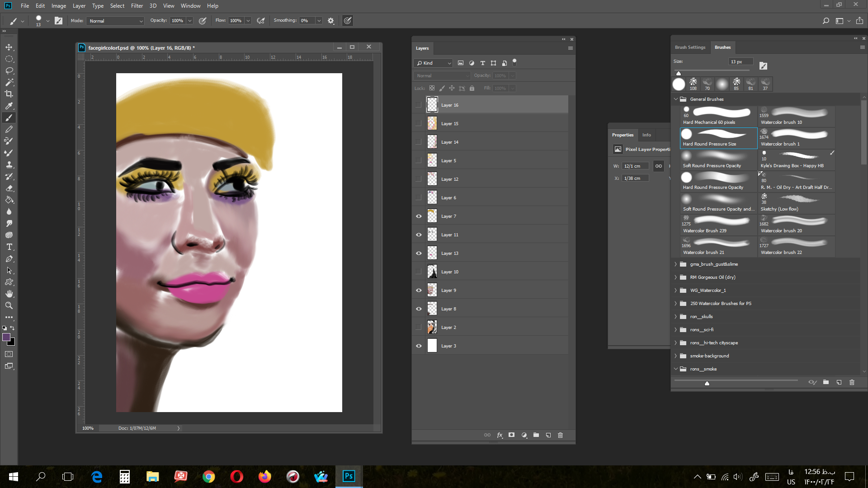Image resolution: width=868 pixels, height=488 pixels.
Task: Choose the Soft Round Pressure Opacity brush
Action: (719, 160)
